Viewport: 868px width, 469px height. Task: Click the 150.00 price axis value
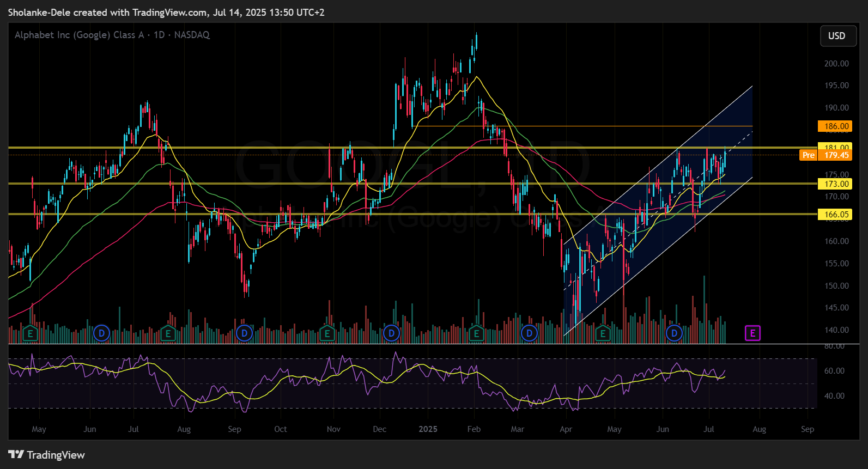point(836,286)
